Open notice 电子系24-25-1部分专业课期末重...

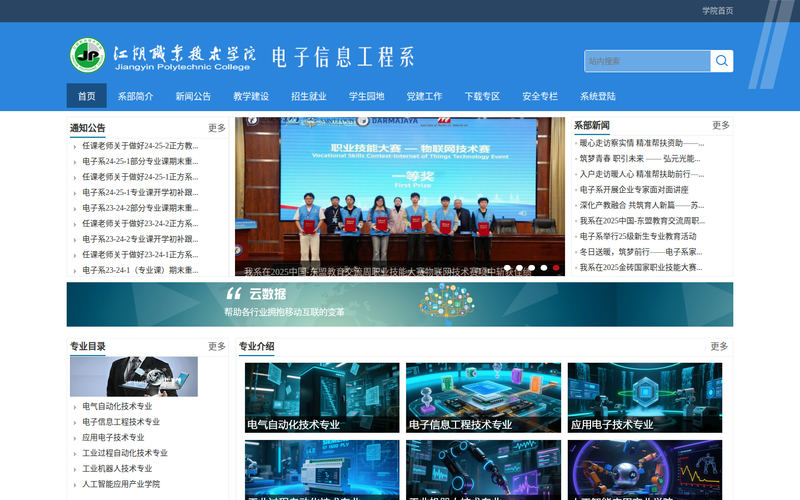tap(140, 161)
